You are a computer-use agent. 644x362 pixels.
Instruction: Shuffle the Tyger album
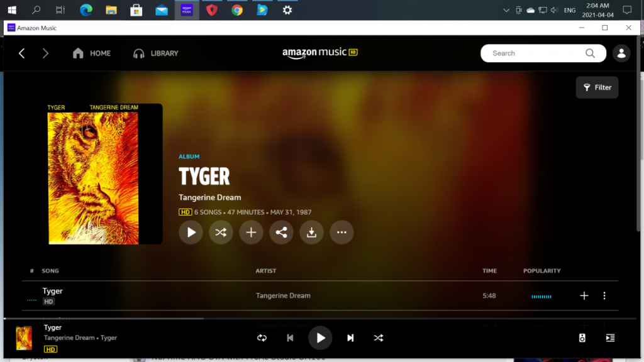pyautogui.click(x=221, y=233)
